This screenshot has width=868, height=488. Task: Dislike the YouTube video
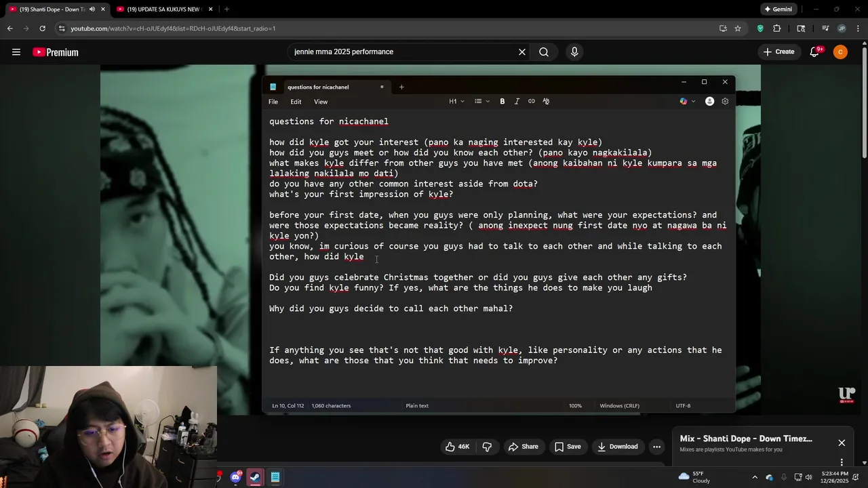(487, 447)
